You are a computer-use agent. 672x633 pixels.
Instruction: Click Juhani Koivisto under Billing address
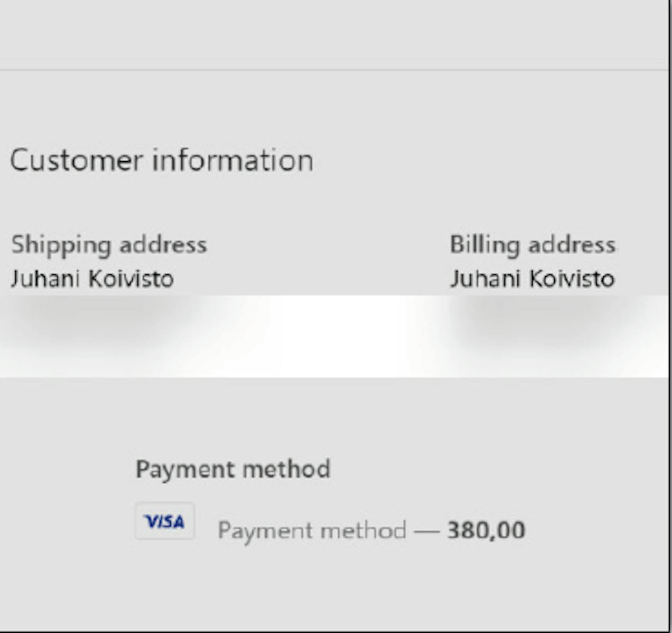(532, 279)
